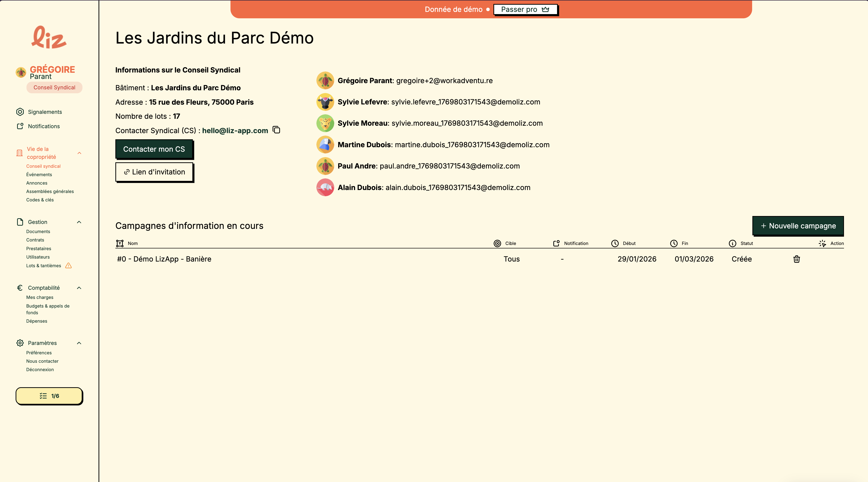Click the Action column header
This screenshot has height=482, width=868.
(x=831, y=243)
